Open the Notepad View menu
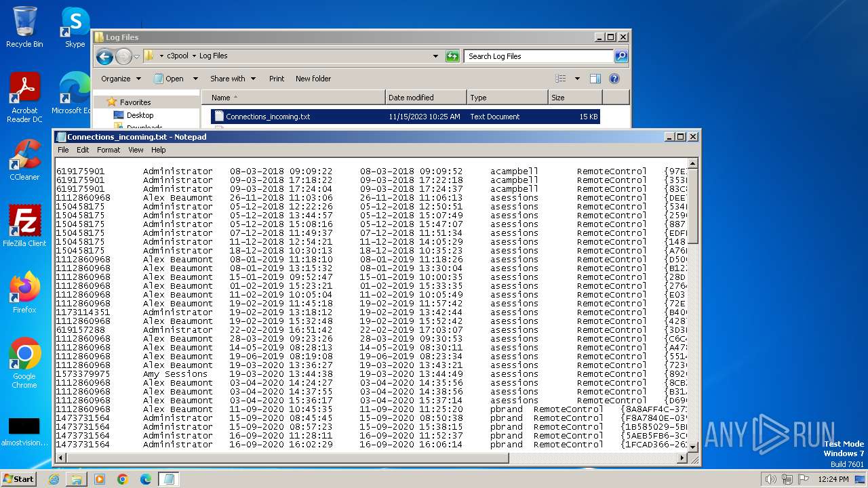Screen dimensions: 868x488 tap(136, 150)
